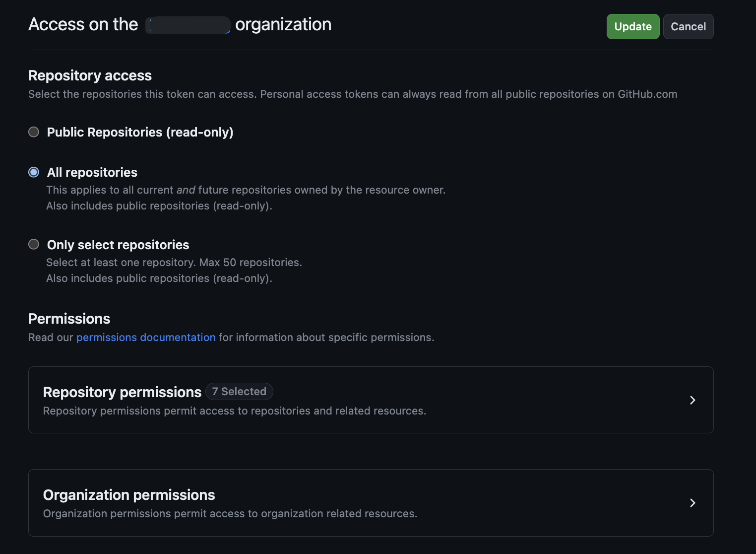Click the green Update button
The width and height of the screenshot is (756, 554).
[632, 26]
